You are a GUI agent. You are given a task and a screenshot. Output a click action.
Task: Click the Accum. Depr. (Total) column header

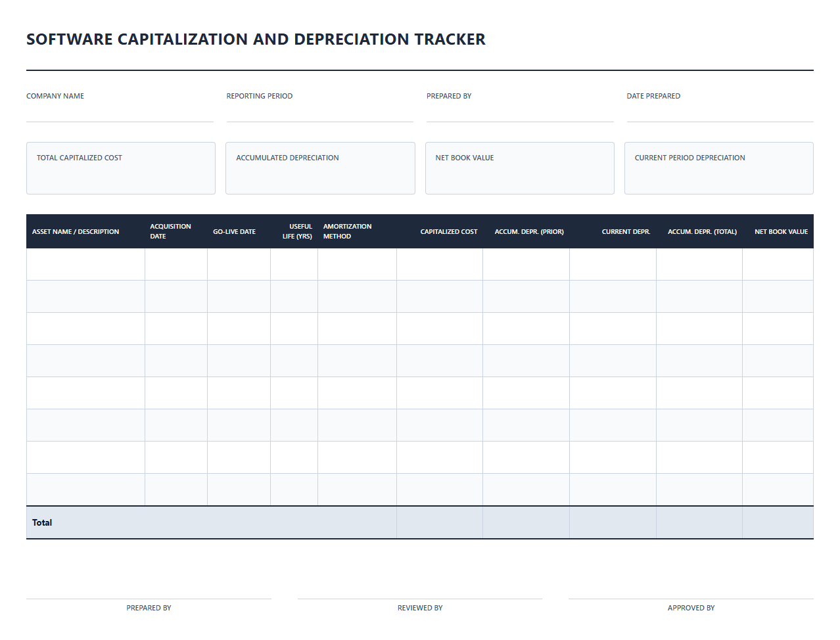coord(699,231)
